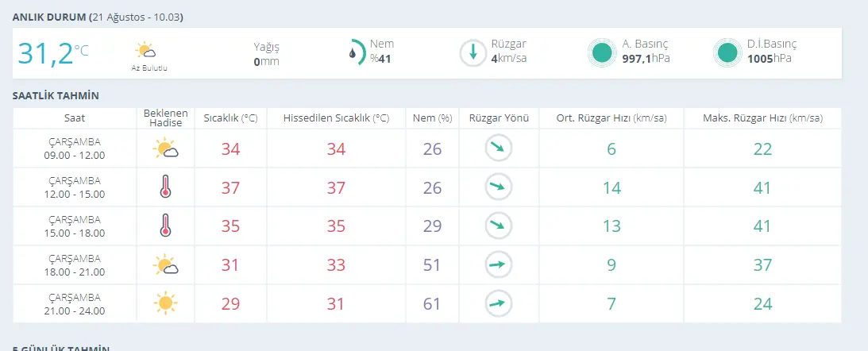This screenshot has width=868, height=351.
Task: Click the wind direction arrow for 09.00 - 12.00
Action: click(498, 148)
